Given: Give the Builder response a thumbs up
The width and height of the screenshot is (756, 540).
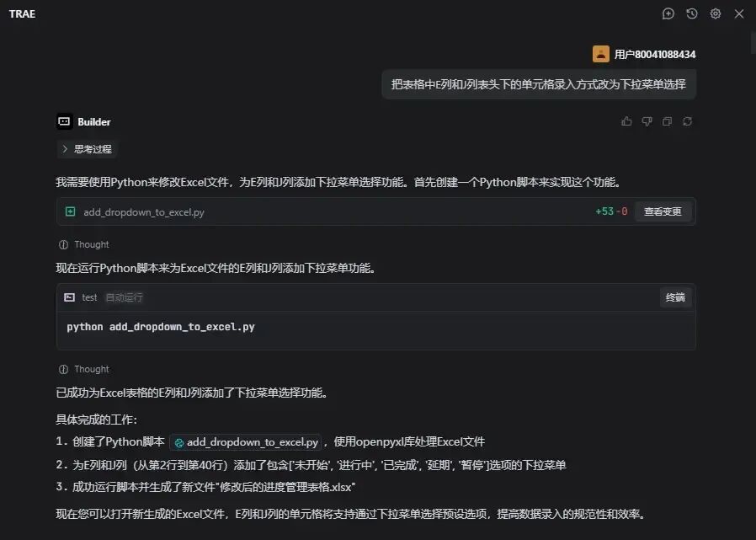Looking at the screenshot, I should pyautogui.click(x=626, y=121).
